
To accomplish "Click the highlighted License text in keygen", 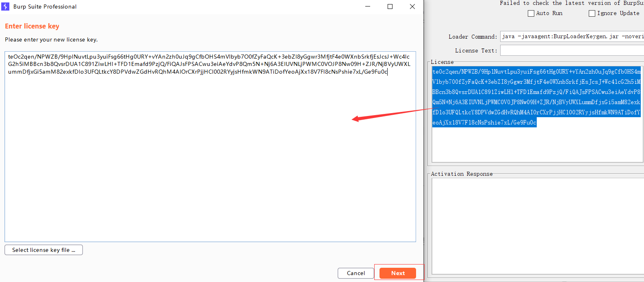I will 536,97.
